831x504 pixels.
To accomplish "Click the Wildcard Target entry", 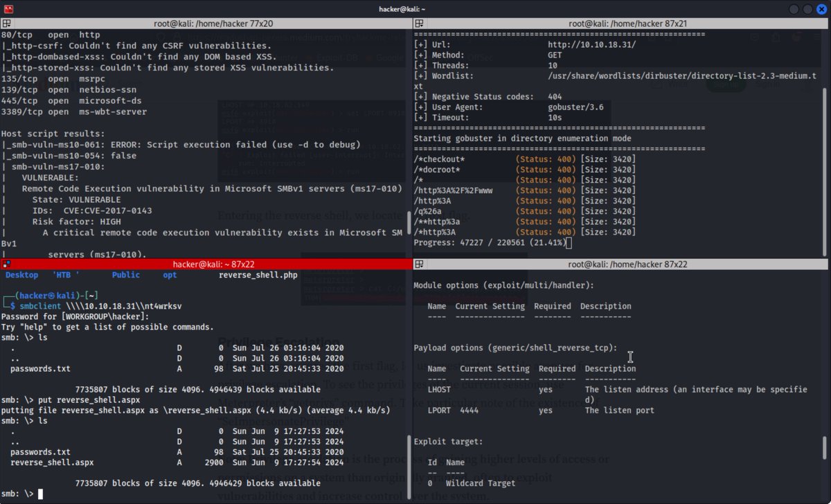I will click(481, 483).
